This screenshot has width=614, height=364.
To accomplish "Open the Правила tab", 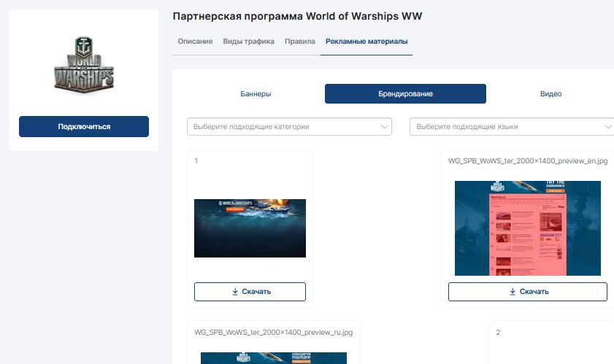I will click(x=300, y=41).
